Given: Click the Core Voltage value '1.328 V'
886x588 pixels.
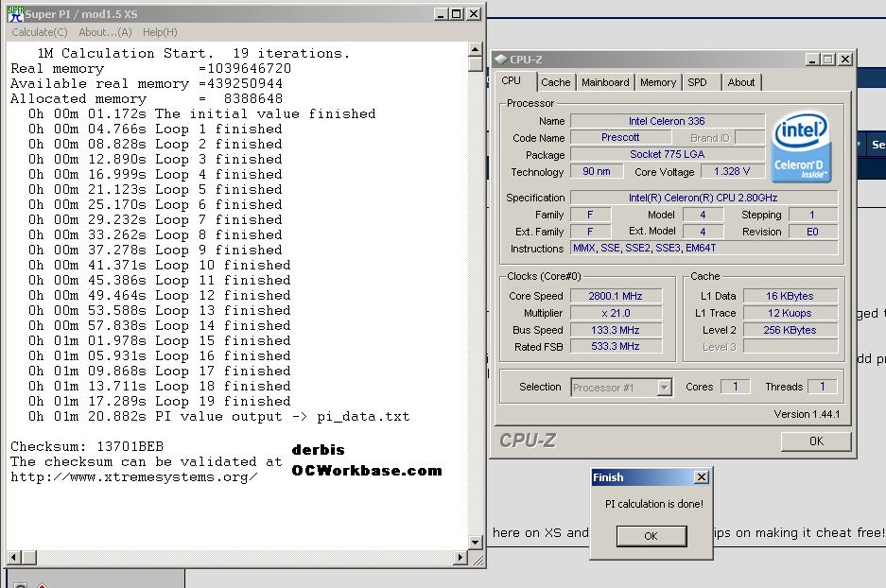Looking at the screenshot, I should pyautogui.click(x=732, y=171).
